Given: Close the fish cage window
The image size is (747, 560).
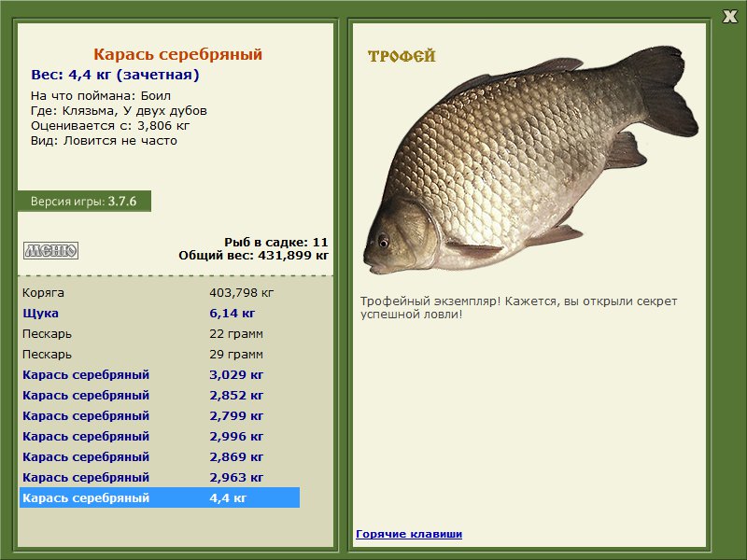Looking at the screenshot, I should click(x=729, y=17).
